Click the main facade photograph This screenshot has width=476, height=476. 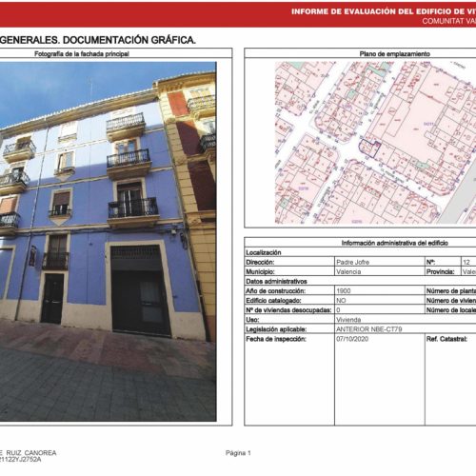coord(108,242)
